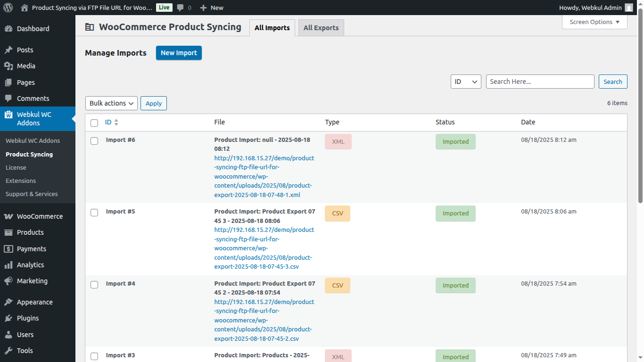Viewport: 644px width, 362px height.
Task: Start a New Import
Action: click(x=179, y=53)
